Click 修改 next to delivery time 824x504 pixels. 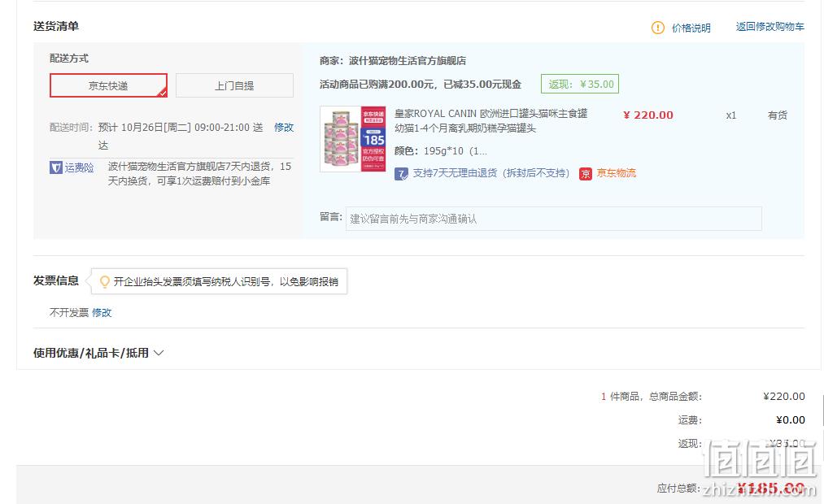[284, 128]
